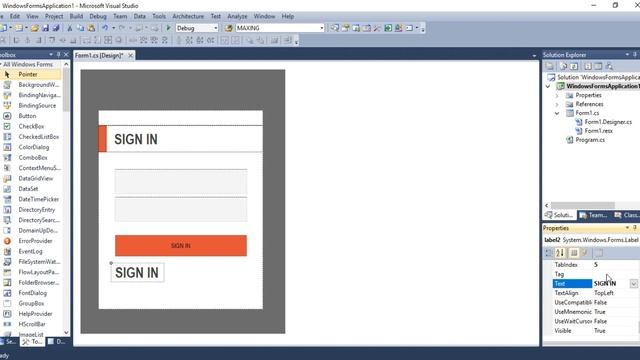Open the MAXING find combo dropdown
Viewport: 640px width, 360px height.
[322, 28]
